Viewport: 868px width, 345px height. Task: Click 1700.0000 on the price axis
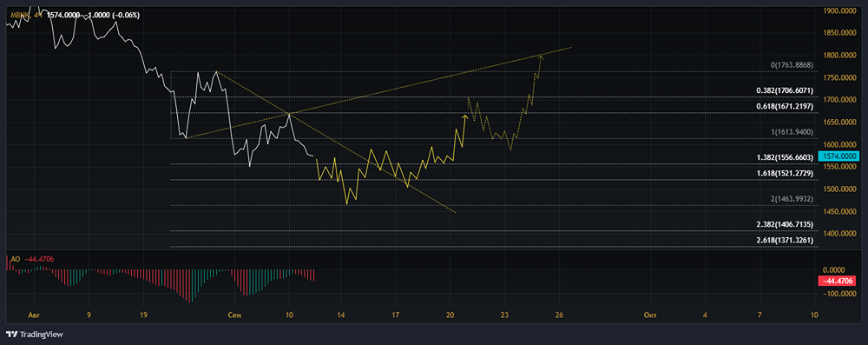840,100
